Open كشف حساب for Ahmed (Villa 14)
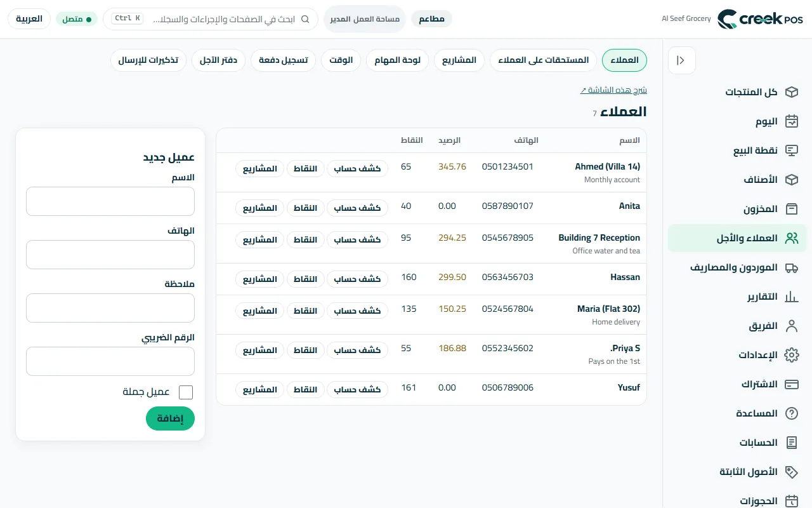Screen dimensions: 812x508 (357, 168)
